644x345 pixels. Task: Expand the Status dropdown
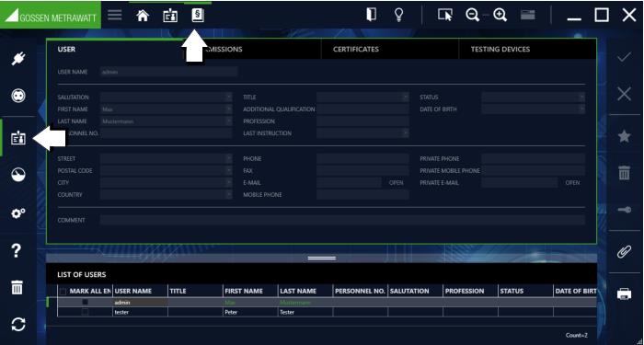(x=581, y=98)
